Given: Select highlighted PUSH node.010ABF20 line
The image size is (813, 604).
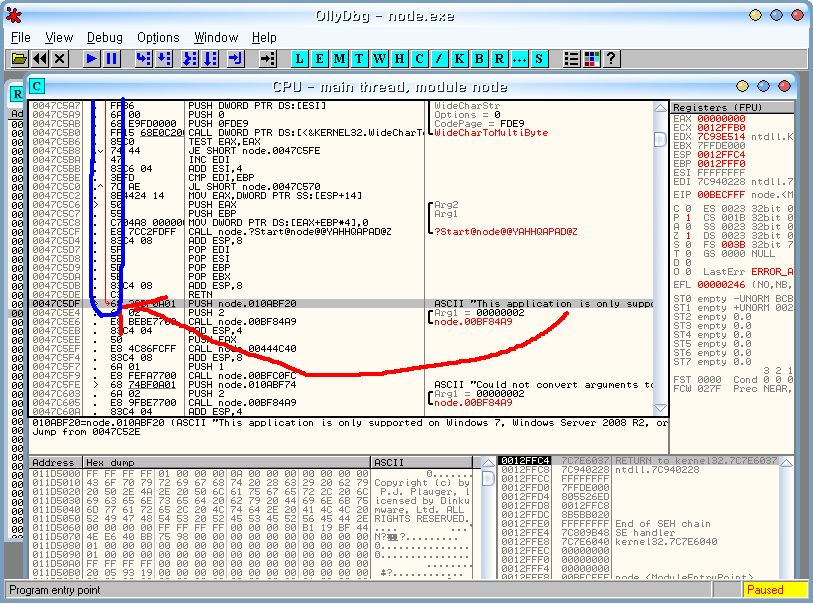Looking at the screenshot, I should (x=340, y=303).
